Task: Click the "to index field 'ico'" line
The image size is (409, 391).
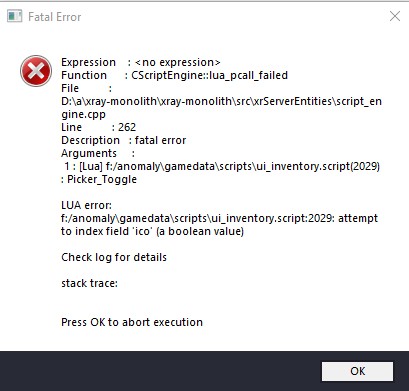Action: tap(152, 231)
